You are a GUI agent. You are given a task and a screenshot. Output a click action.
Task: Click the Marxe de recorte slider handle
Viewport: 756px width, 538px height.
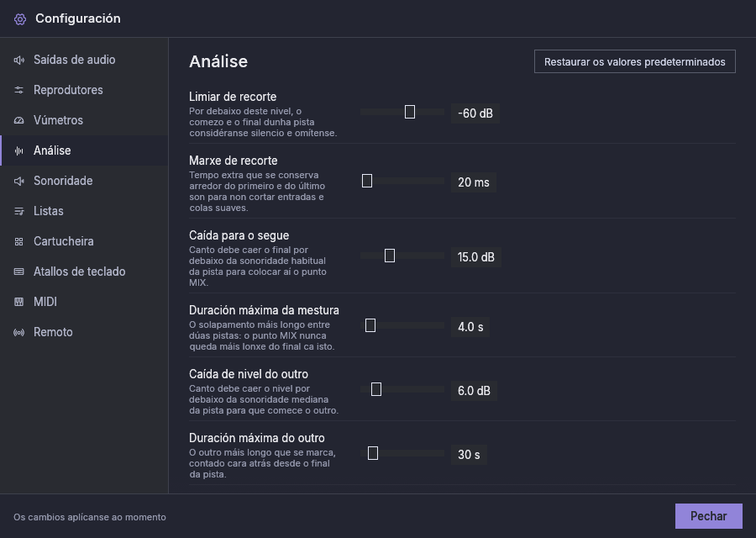367,181
